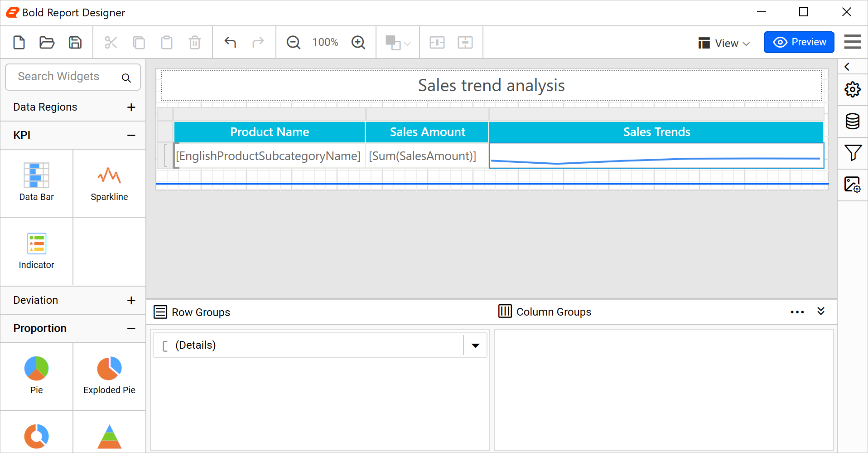
Task: Undo the last action
Action: (230, 42)
